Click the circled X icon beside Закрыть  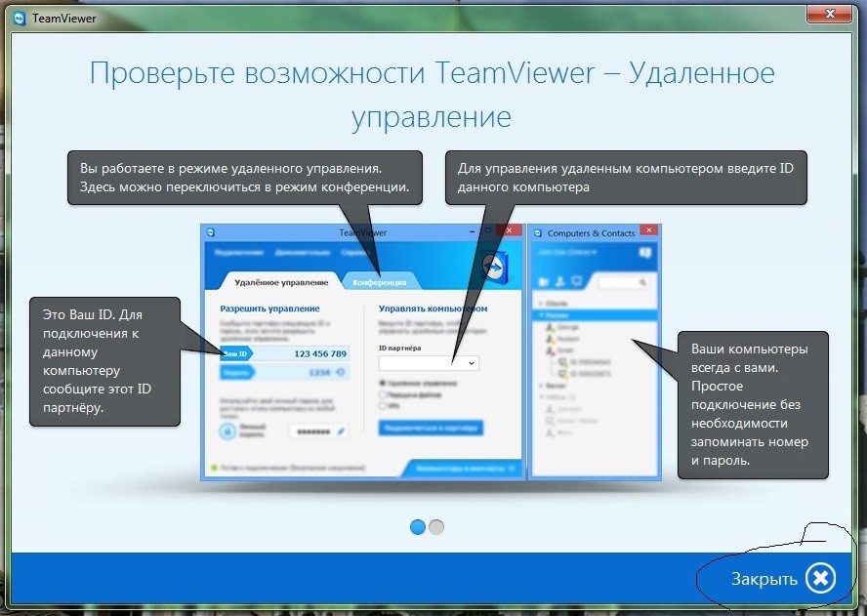pyautogui.click(x=820, y=578)
